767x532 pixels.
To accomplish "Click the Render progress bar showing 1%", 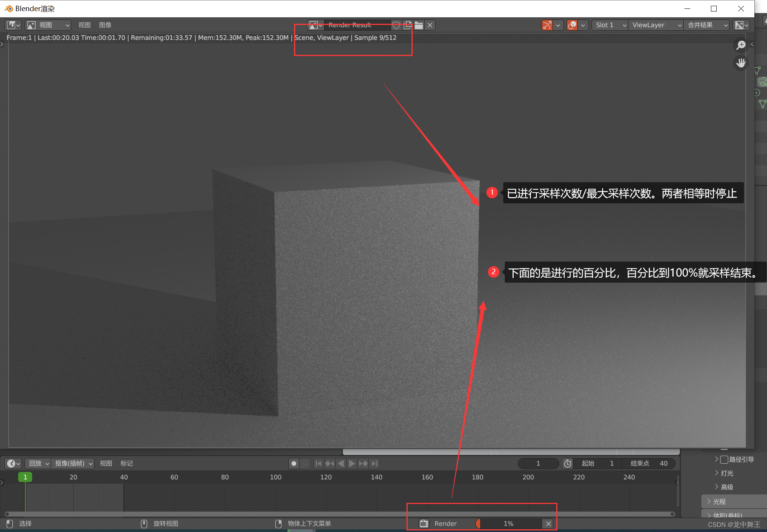I will point(508,524).
